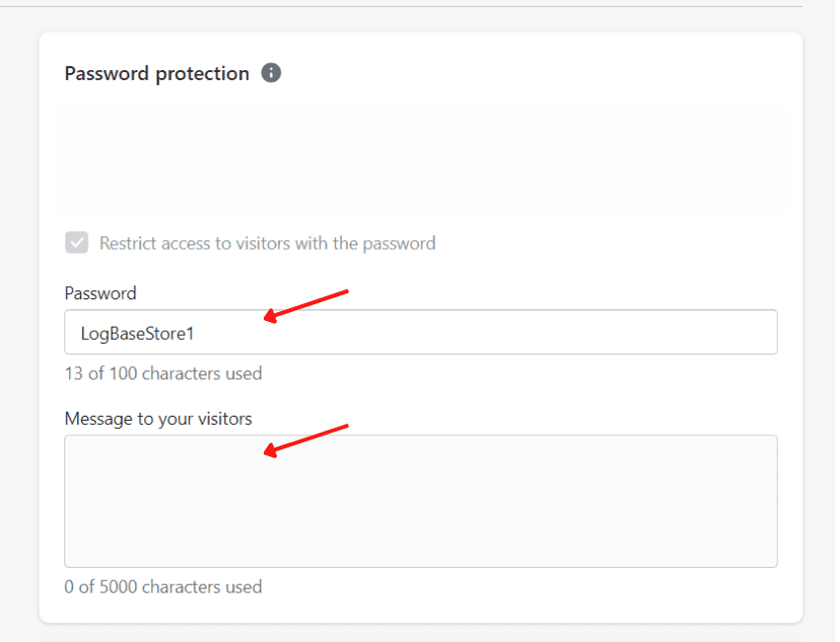The width and height of the screenshot is (840, 642).
Task: Click the 'Password protection' heading
Action: click(156, 73)
